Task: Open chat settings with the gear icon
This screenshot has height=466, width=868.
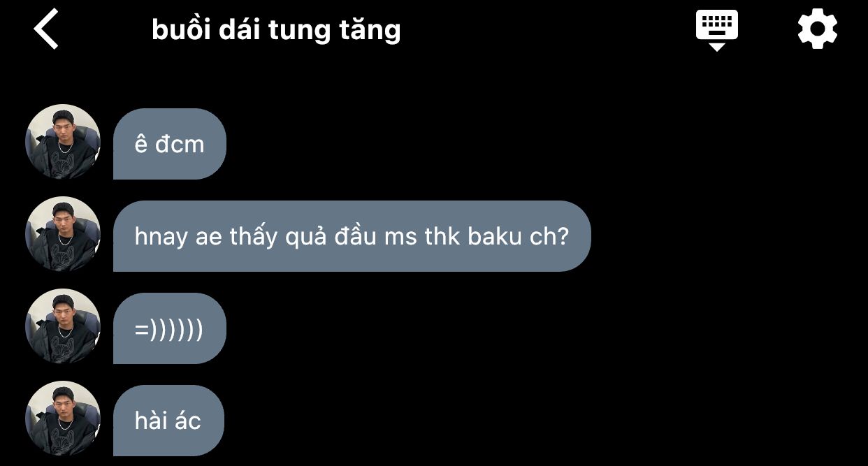Action: pyautogui.click(x=817, y=29)
